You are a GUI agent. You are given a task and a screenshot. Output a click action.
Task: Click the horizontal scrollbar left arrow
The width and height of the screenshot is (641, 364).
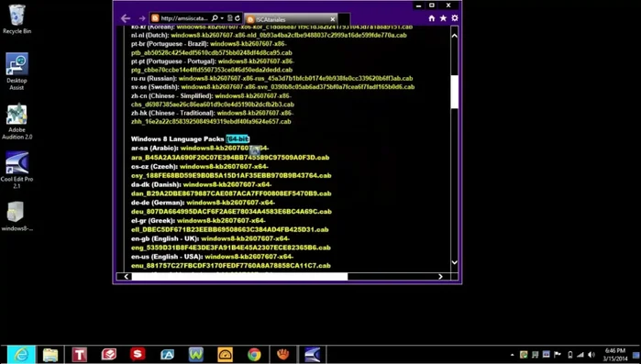coord(127,277)
